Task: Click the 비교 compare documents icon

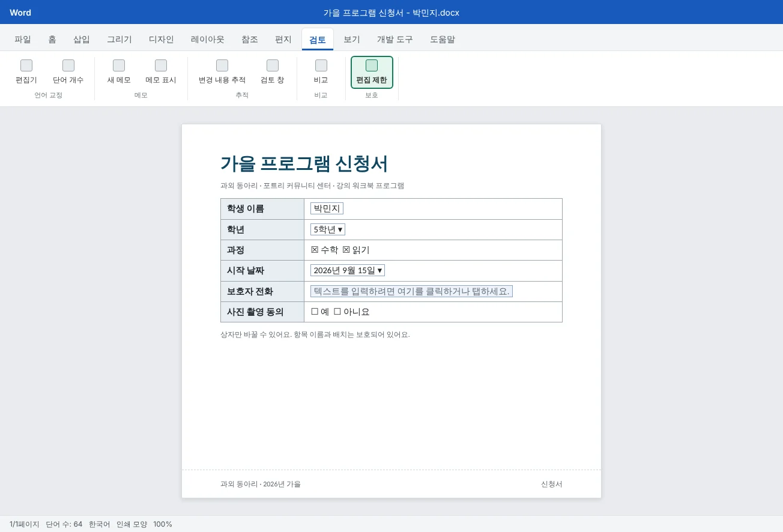Action: click(321, 65)
